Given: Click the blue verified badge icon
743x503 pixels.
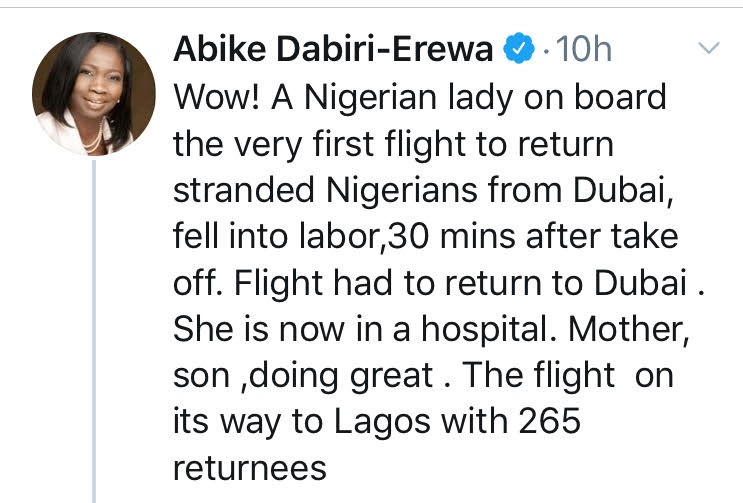Looking at the screenshot, I should click(519, 48).
